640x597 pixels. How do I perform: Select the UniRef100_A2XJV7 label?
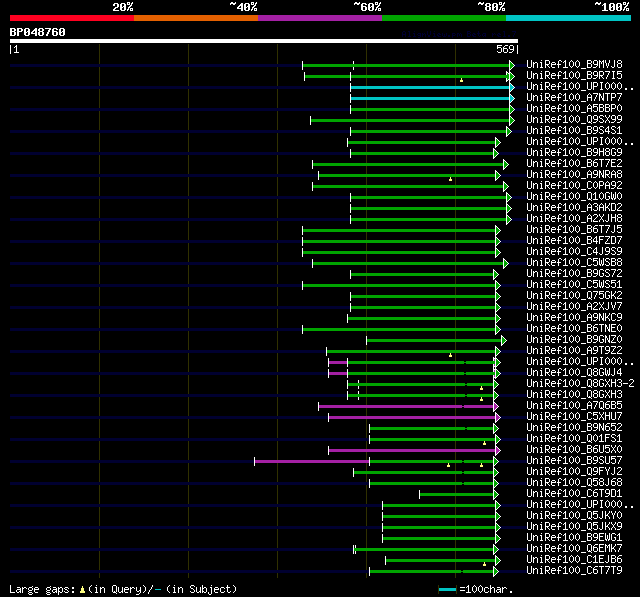coord(574,307)
